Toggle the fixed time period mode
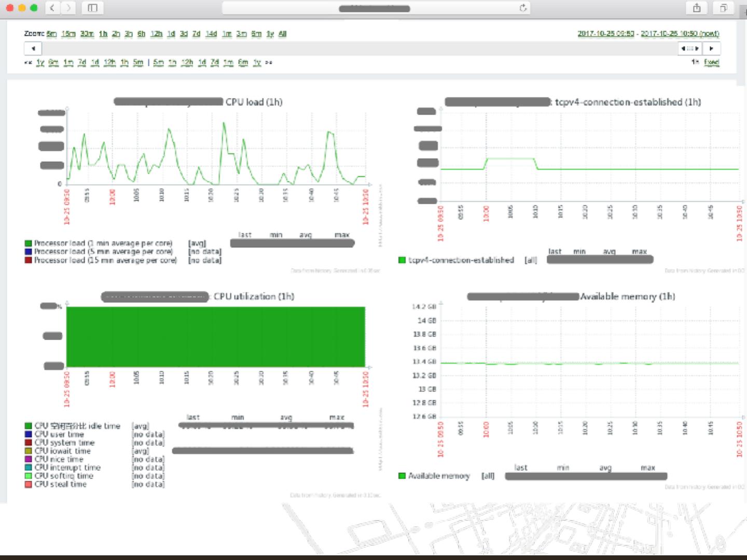 pos(711,62)
